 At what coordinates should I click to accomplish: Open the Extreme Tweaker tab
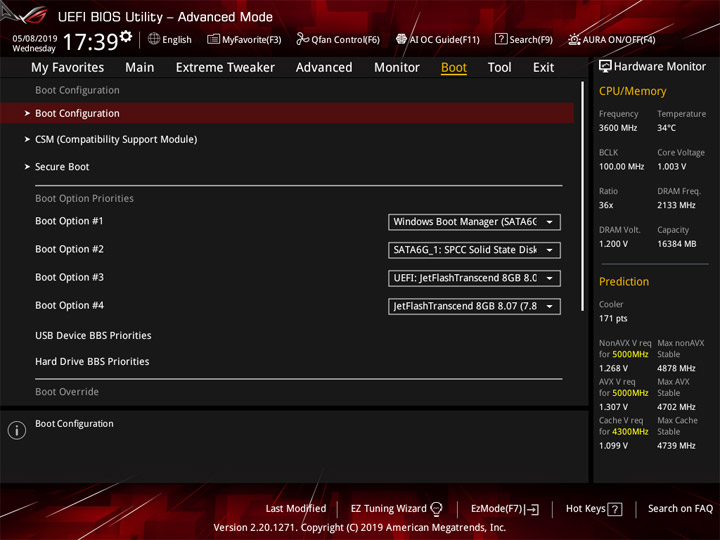click(x=225, y=68)
